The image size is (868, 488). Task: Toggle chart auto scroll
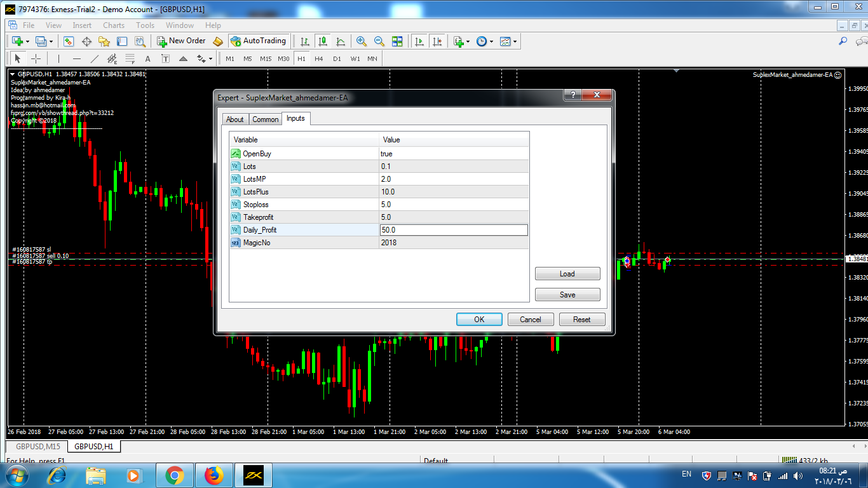pyautogui.click(x=419, y=41)
